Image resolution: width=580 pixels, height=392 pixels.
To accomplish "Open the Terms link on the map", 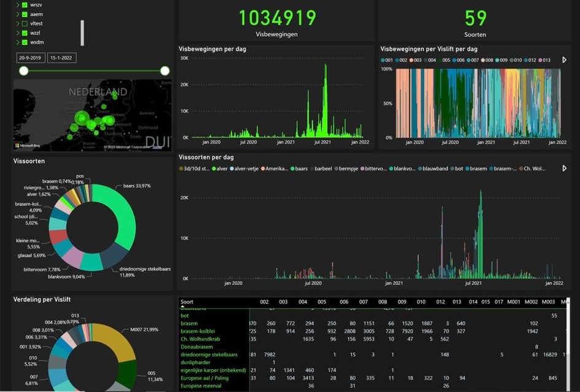I will pos(157,147).
